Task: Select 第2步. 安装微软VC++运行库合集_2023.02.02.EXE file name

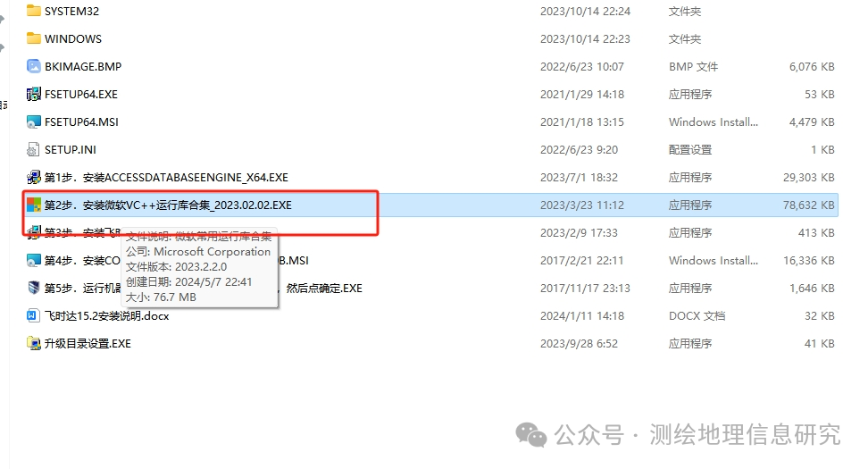Action: [168, 205]
